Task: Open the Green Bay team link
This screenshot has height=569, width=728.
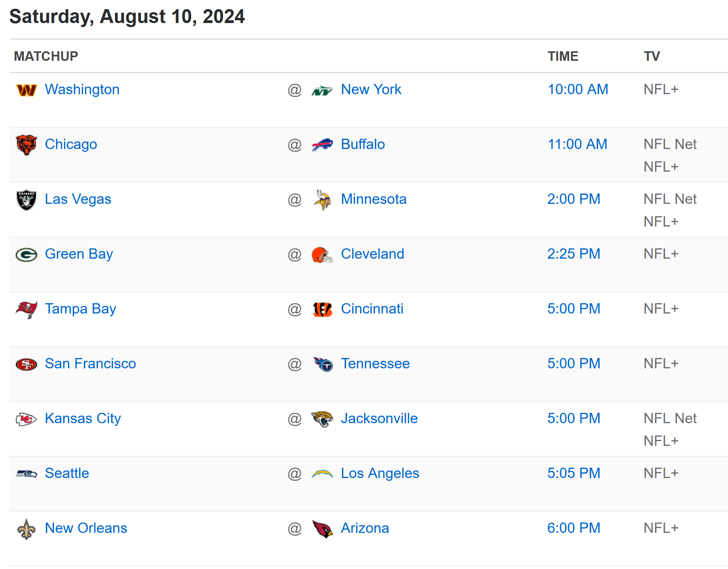Action: 79,254
